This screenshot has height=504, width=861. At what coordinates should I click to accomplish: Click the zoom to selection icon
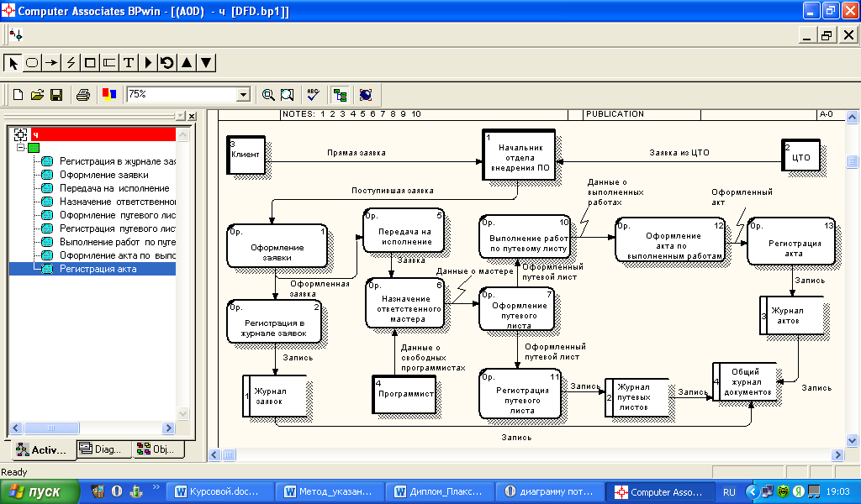[288, 95]
